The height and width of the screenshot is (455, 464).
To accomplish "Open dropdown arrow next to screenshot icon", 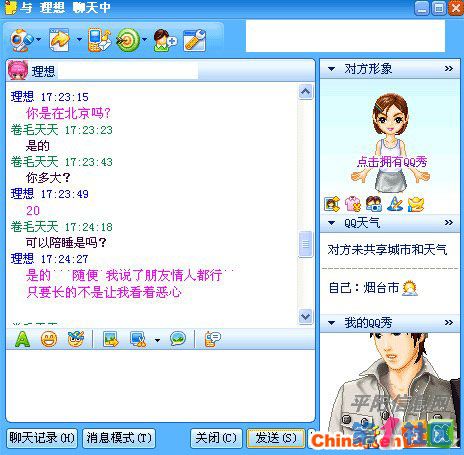I will 158,340.
